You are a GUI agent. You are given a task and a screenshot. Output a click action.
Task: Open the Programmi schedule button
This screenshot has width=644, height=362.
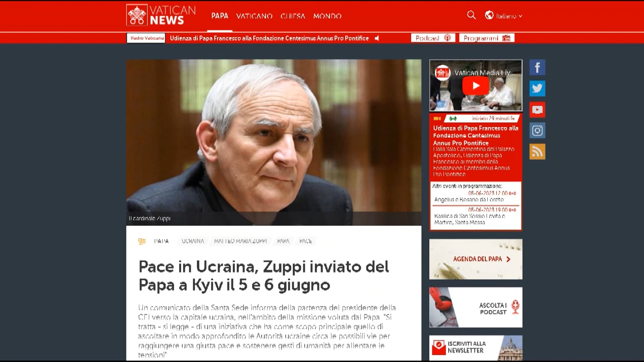pyautogui.click(x=487, y=38)
